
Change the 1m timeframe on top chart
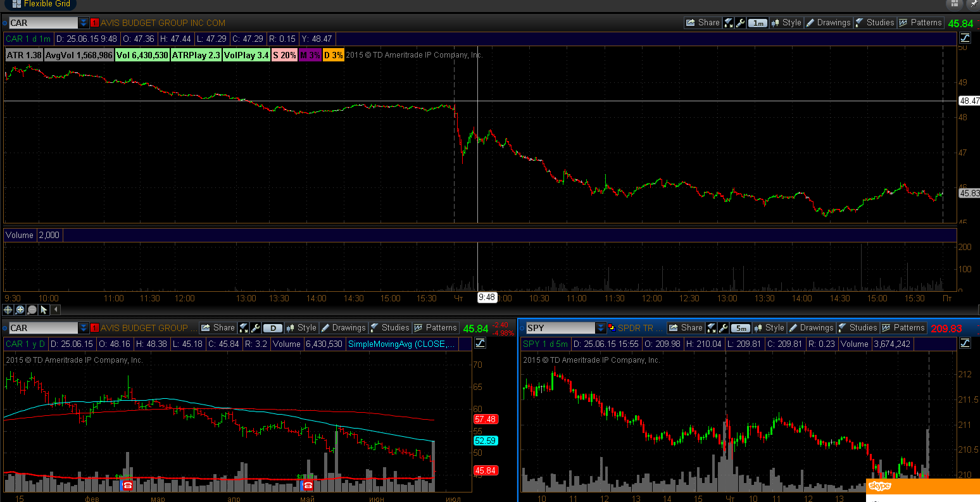coord(757,23)
